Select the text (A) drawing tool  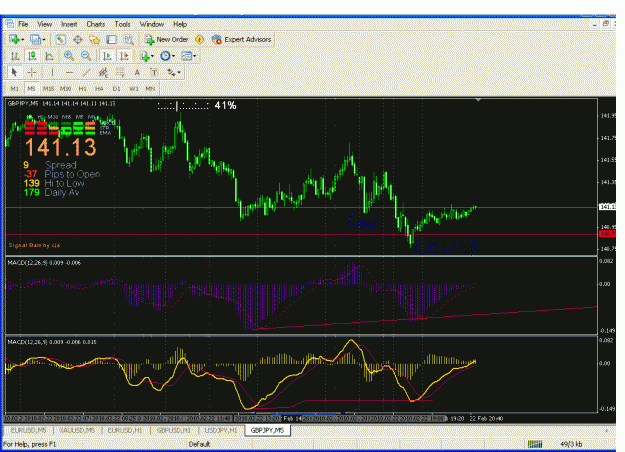point(137,73)
